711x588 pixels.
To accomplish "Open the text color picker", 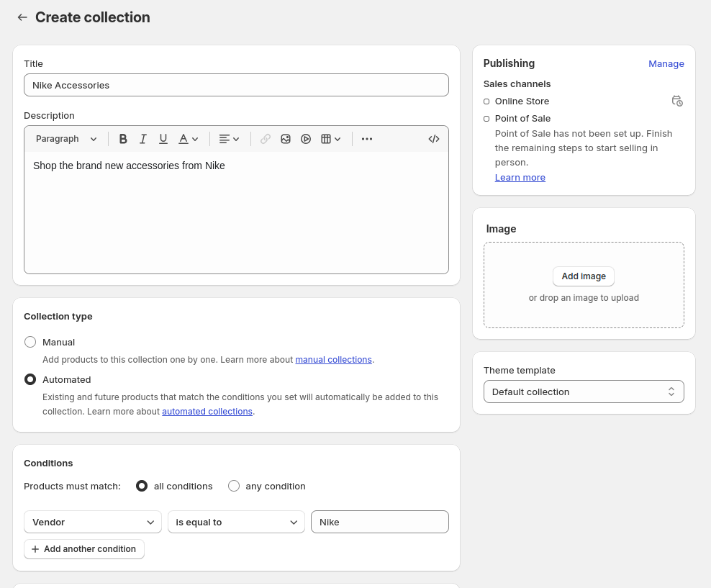I will click(188, 139).
